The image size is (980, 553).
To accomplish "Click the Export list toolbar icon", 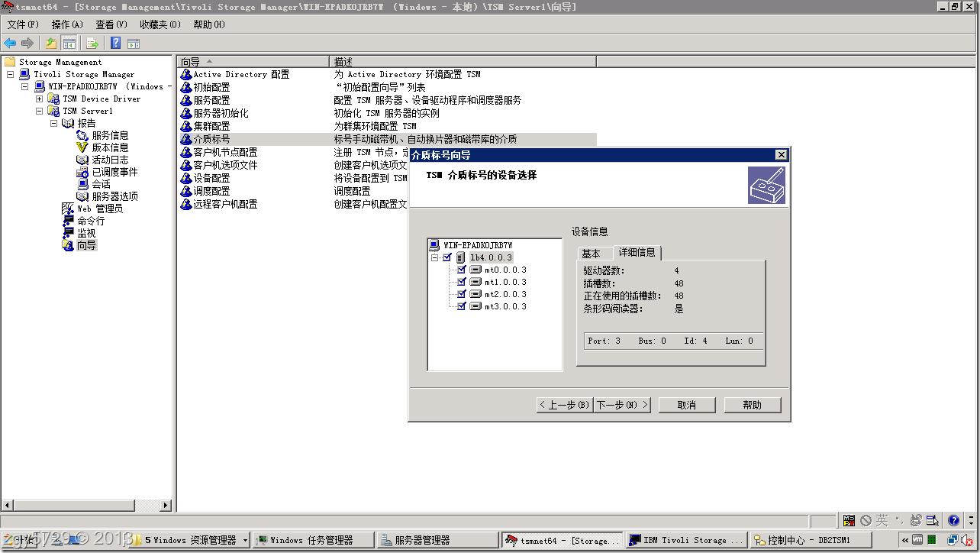I will coord(92,44).
